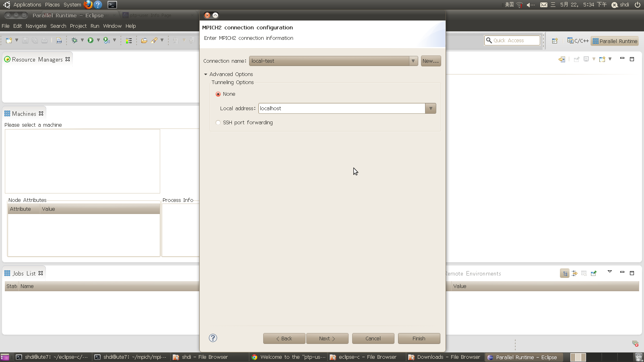
Task: Click the Next button in wizard
Action: pyautogui.click(x=327, y=339)
